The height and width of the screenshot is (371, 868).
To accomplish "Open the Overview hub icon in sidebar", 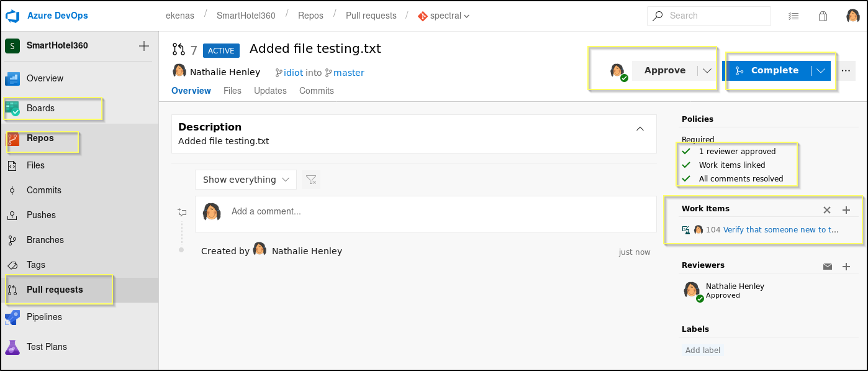I will coord(13,78).
